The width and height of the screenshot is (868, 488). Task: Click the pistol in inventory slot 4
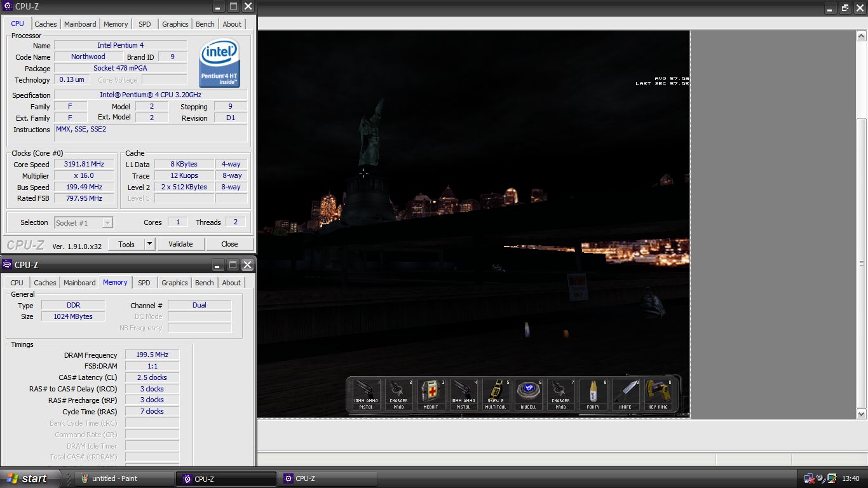click(463, 395)
